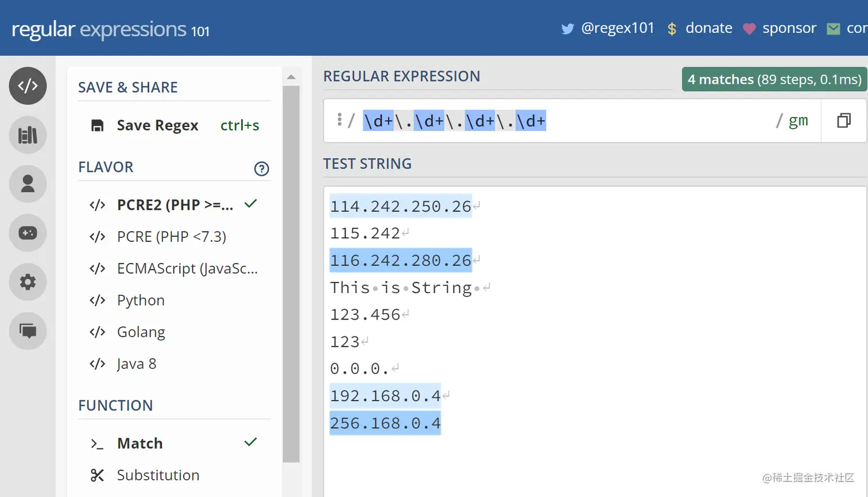Click the flavor help question mark icon

coord(261,168)
